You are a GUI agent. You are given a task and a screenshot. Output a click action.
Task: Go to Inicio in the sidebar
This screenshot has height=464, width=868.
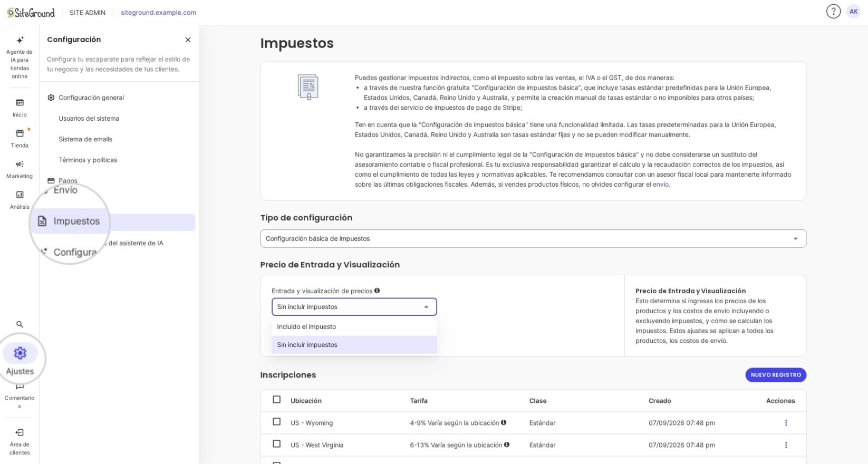pyautogui.click(x=20, y=108)
